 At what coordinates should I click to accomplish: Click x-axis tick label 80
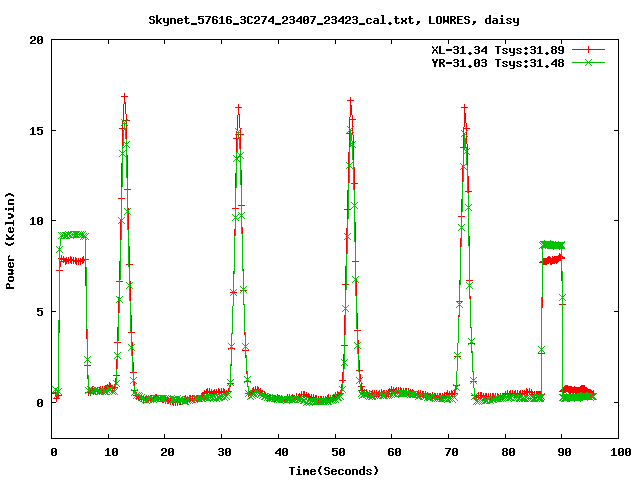(x=508, y=452)
